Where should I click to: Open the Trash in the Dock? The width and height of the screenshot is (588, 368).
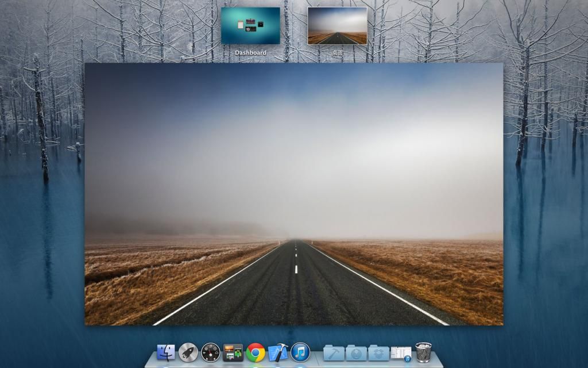[x=423, y=352]
